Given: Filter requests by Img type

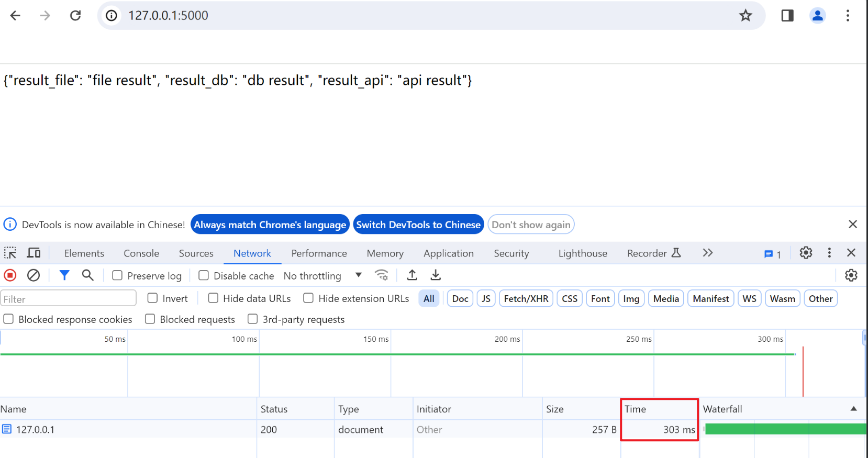Looking at the screenshot, I should (x=631, y=298).
